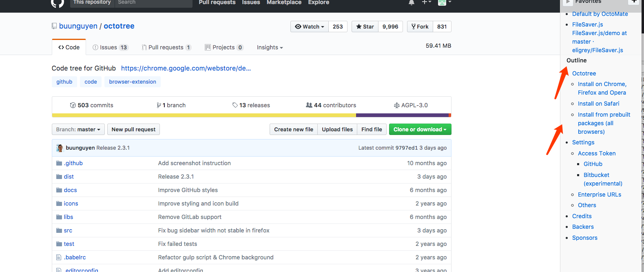View the 1 branch link
The width and height of the screenshot is (644, 272).
[x=171, y=105]
